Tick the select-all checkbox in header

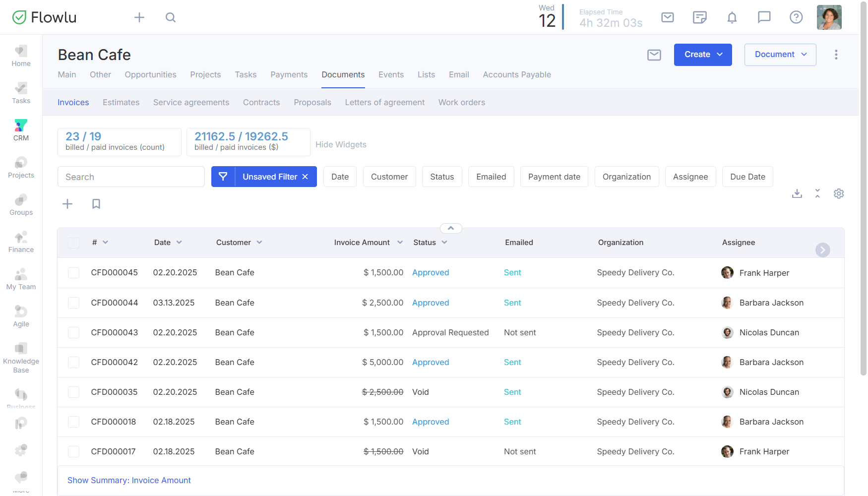coord(74,243)
